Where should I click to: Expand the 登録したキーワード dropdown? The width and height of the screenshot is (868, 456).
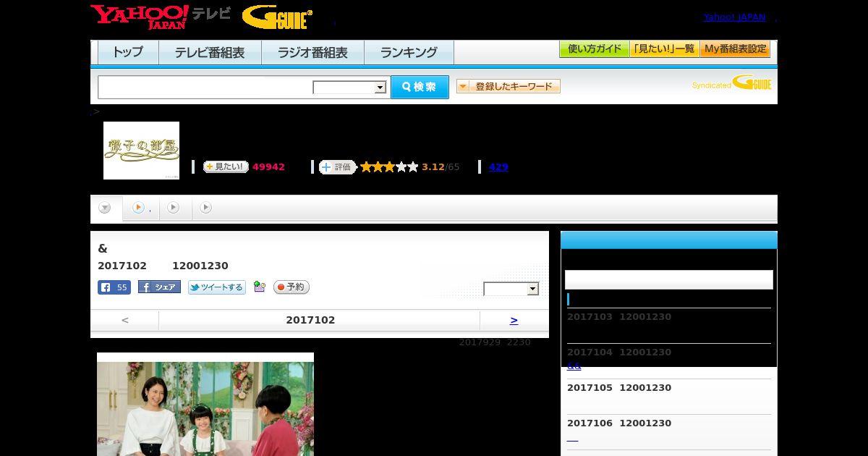click(509, 86)
